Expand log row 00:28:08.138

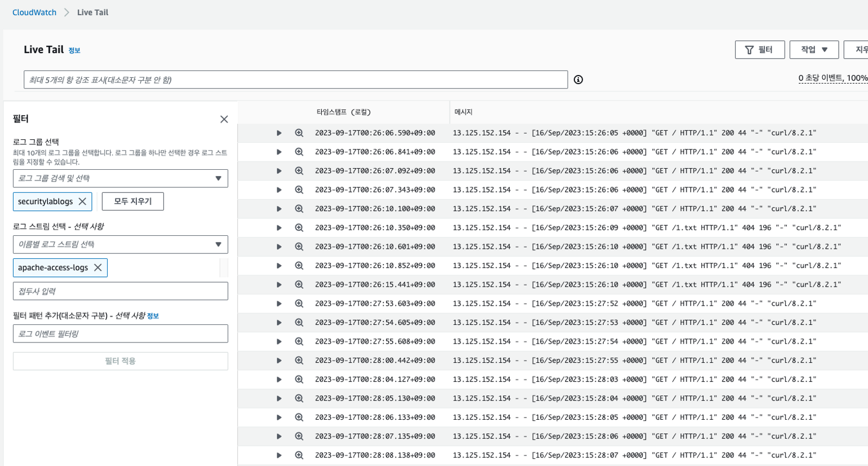point(279,455)
